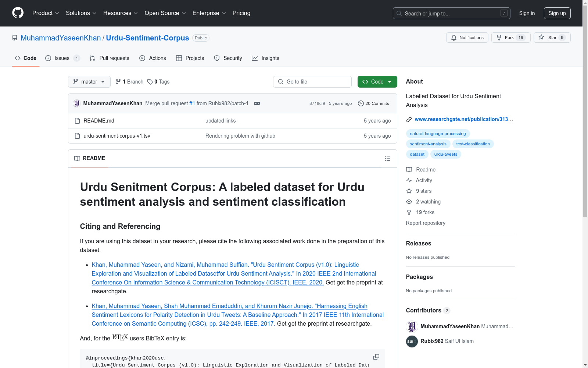Click MuhammadYaseenKhan commit author avatar
This screenshot has width=588, height=368.
click(x=77, y=103)
